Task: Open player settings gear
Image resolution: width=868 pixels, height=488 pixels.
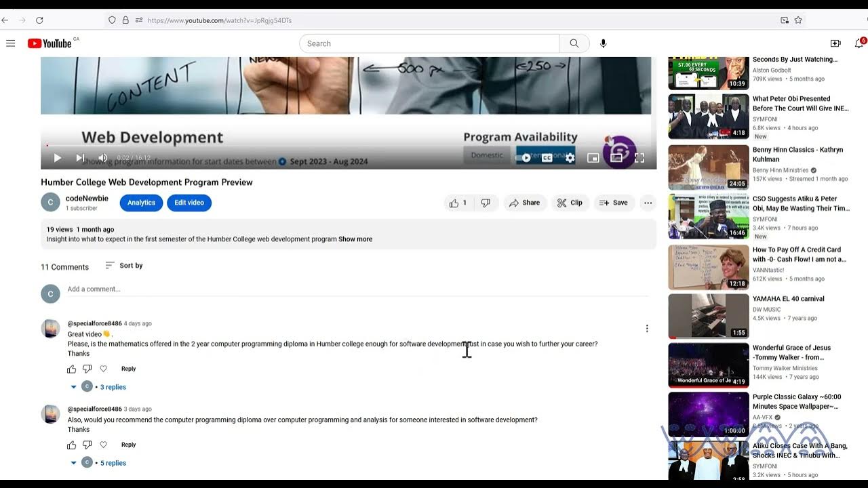Action: pyautogui.click(x=570, y=158)
